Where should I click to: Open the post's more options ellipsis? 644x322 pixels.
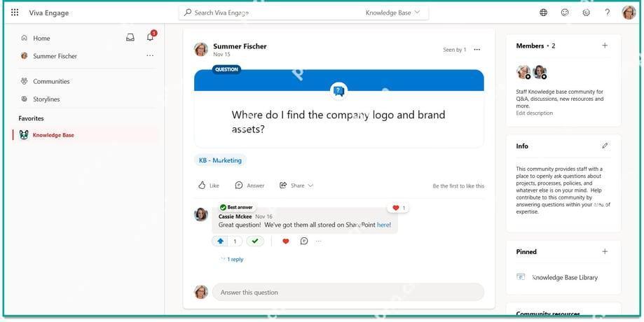[477, 50]
